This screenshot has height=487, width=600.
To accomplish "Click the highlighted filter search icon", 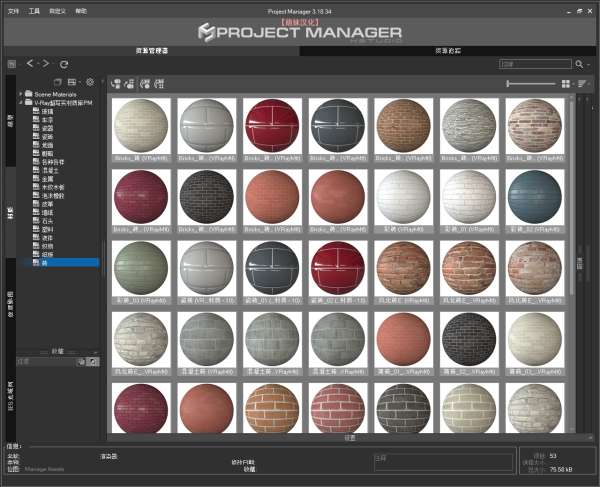I will click(93, 362).
